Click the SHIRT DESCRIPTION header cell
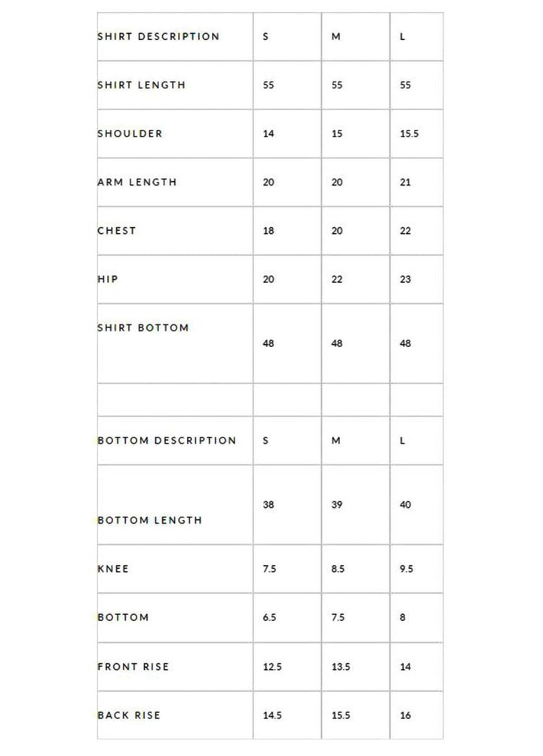This screenshot has height=756, width=543. (158, 36)
